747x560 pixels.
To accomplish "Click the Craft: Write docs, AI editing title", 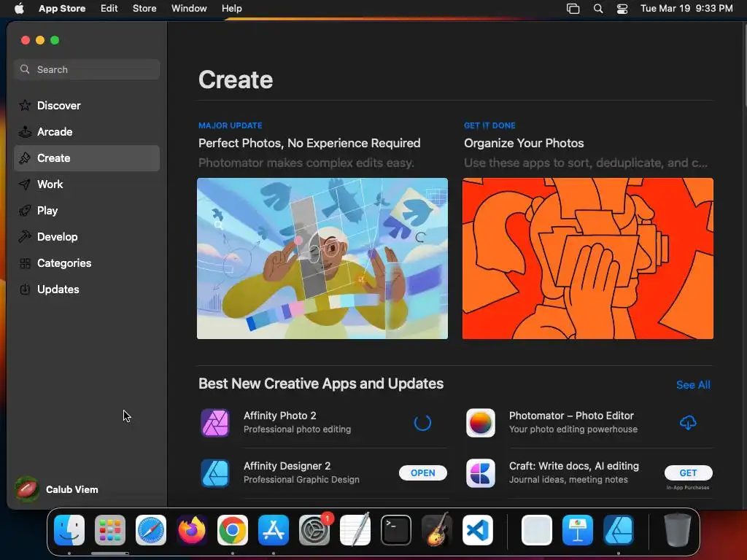I will [x=573, y=466].
